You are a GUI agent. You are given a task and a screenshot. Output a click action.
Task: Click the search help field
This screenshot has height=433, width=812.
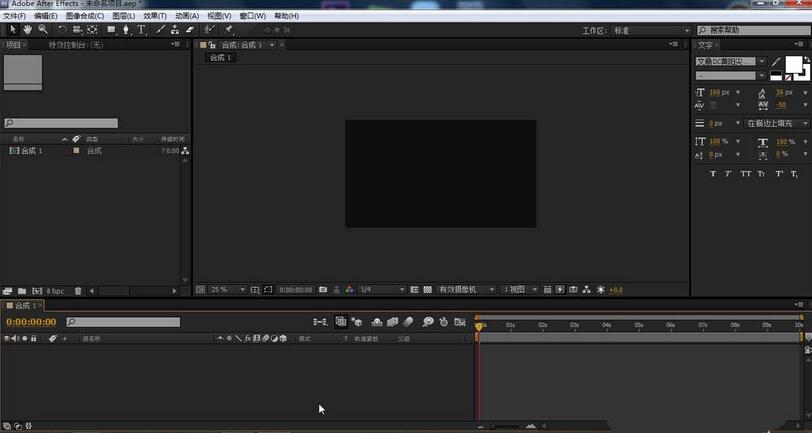pyautogui.click(x=754, y=31)
